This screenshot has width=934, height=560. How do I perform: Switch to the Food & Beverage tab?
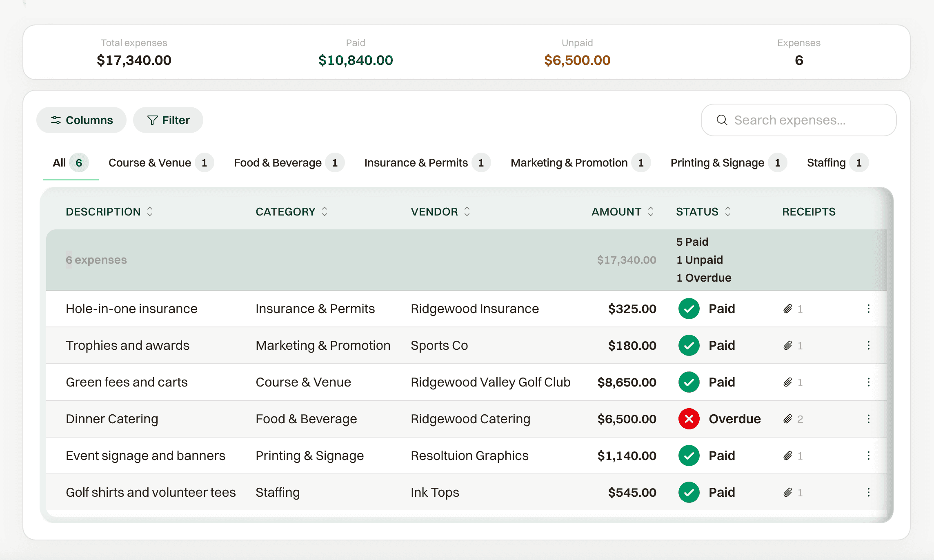click(x=289, y=163)
